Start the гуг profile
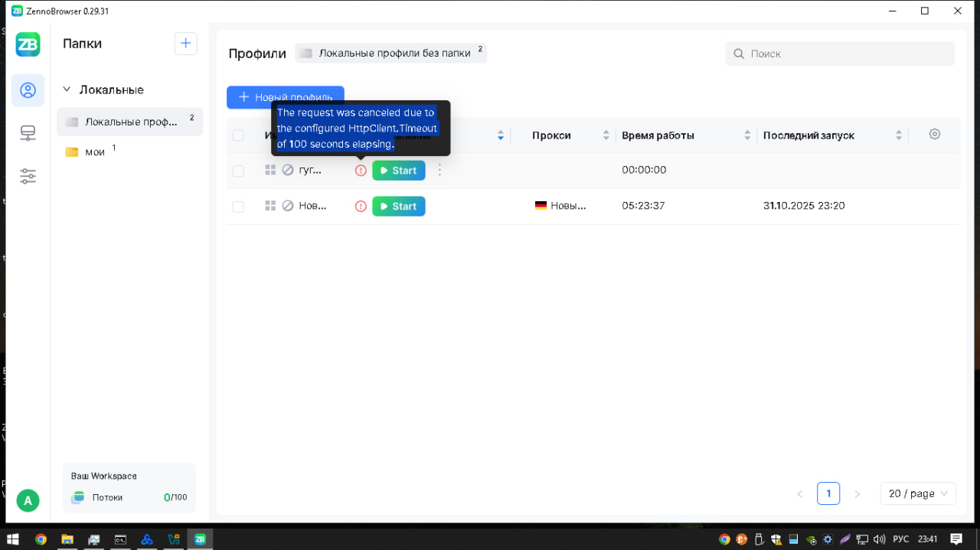Image resolution: width=980 pixels, height=550 pixels. point(398,171)
